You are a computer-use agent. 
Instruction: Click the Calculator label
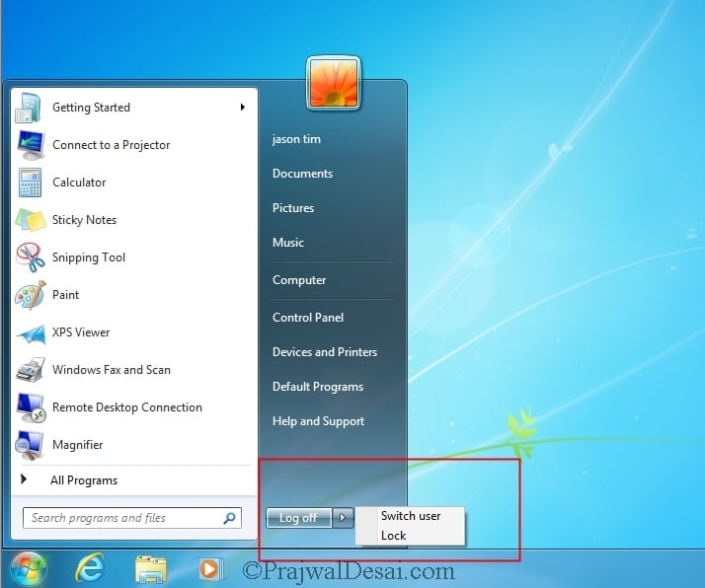click(79, 183)
